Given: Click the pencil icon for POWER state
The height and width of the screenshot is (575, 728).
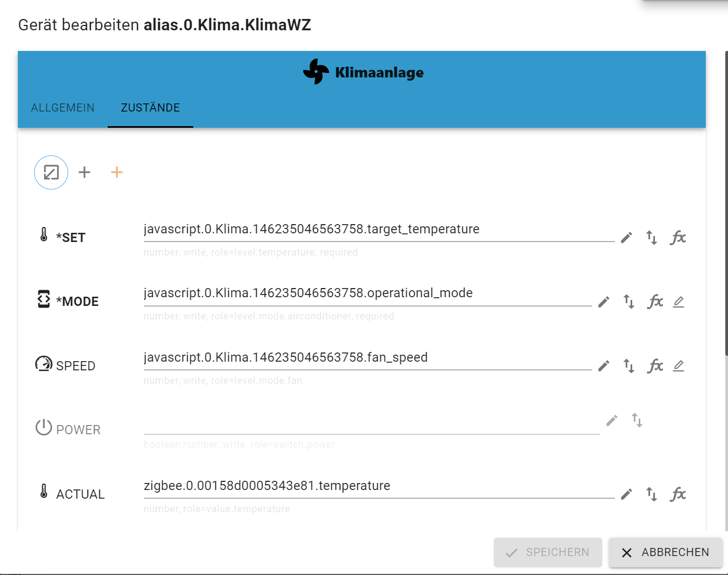Looking at the screenshot, I should click(x=612, y=421).
